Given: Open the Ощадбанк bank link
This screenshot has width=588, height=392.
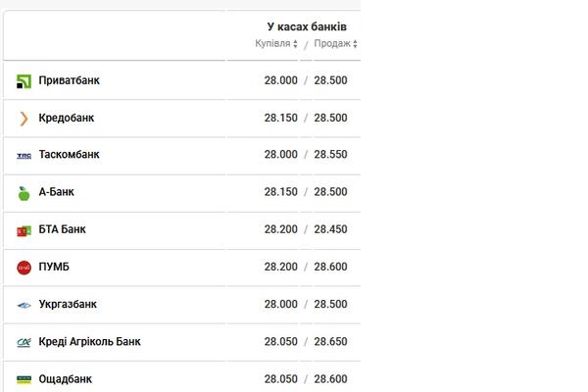Looking at the screenshot, I should pos(66,379).
